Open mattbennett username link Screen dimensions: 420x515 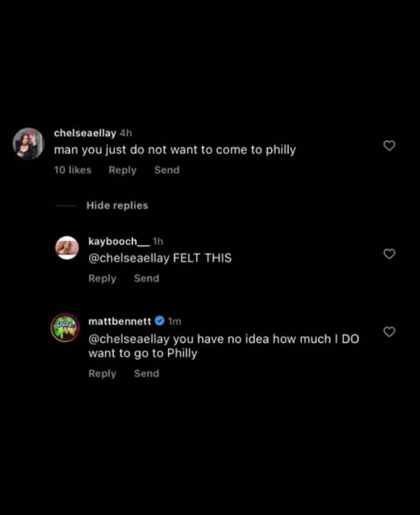pos(120,321)
